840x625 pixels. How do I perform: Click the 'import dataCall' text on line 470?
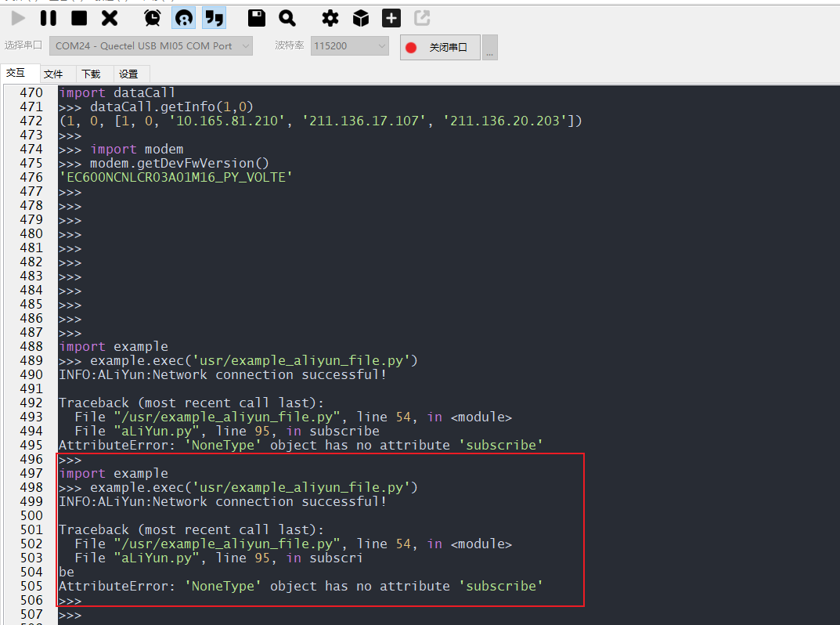point(117,92)
